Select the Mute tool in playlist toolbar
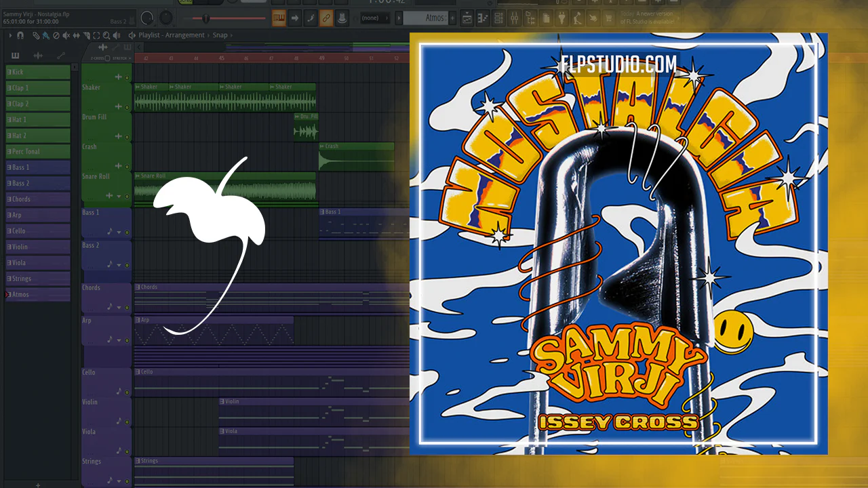The image size is (868, 488). point(65,35)
